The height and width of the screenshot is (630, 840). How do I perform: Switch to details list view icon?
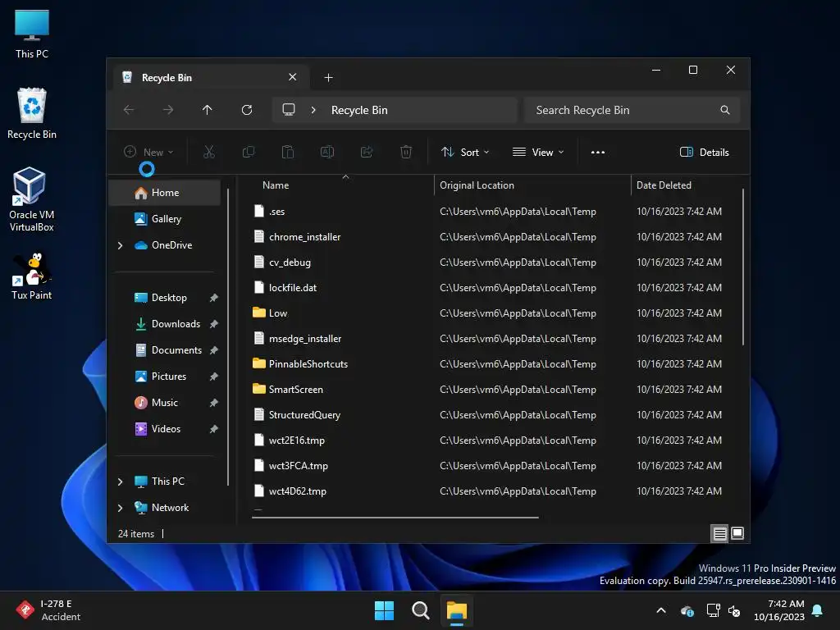coord(719,533)
